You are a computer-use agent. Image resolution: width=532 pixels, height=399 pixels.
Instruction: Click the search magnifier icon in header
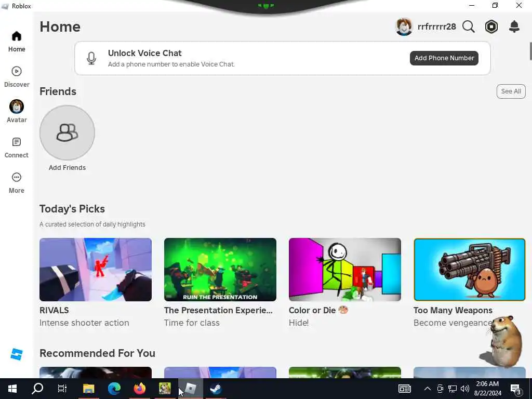coord(469,26)
